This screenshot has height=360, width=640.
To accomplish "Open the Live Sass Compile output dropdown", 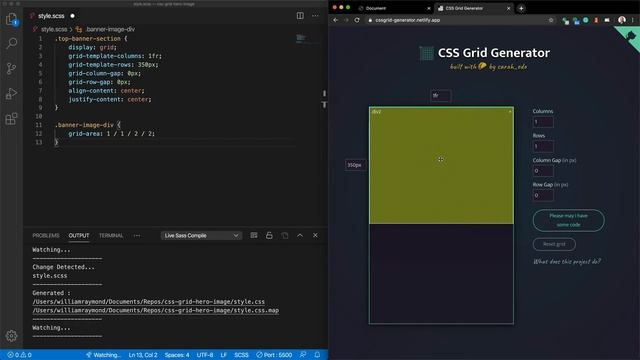I will click(201, 236).
